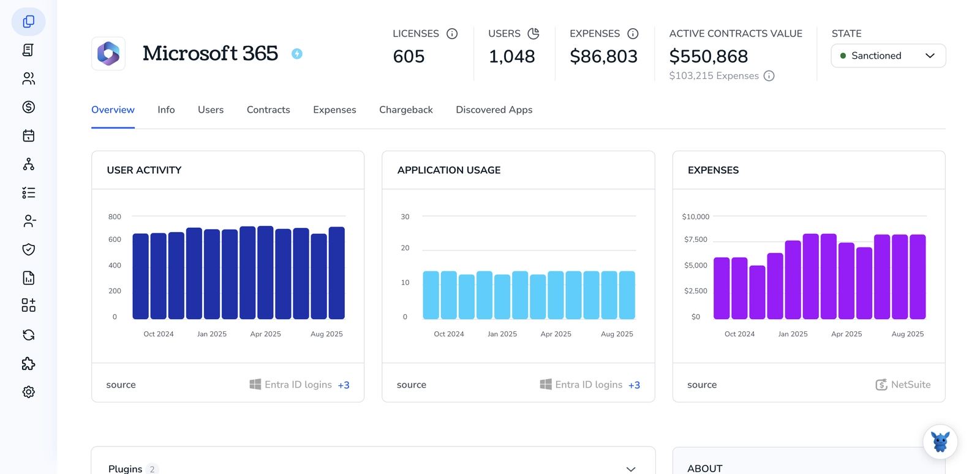Open the dollar coin expenses sidebar icon
980x474 pixels.
(28, 107)
